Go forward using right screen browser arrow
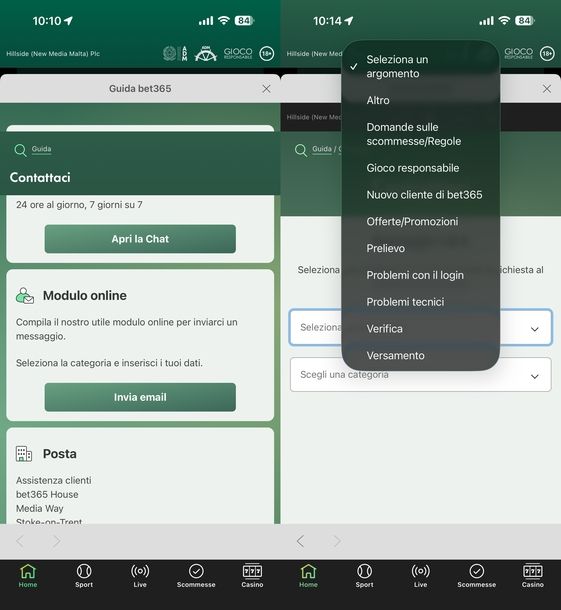561x610 pixels. point(337,541)
